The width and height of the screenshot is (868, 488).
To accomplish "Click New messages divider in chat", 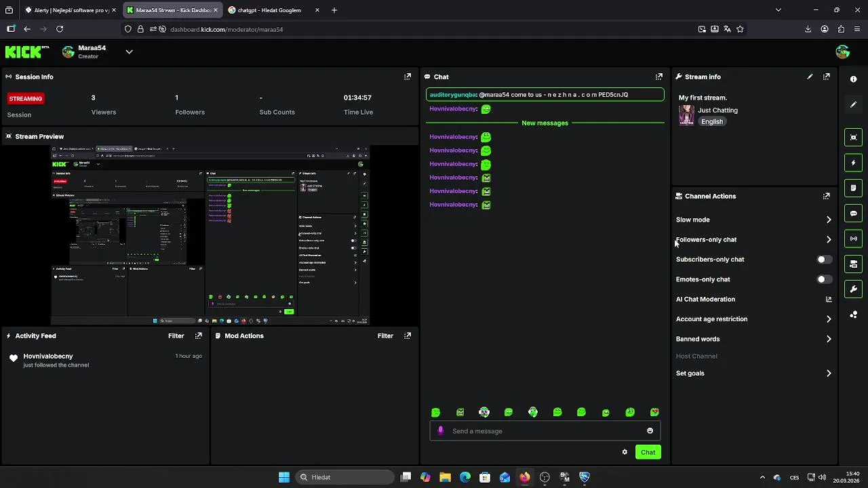I will coord(545,123).
